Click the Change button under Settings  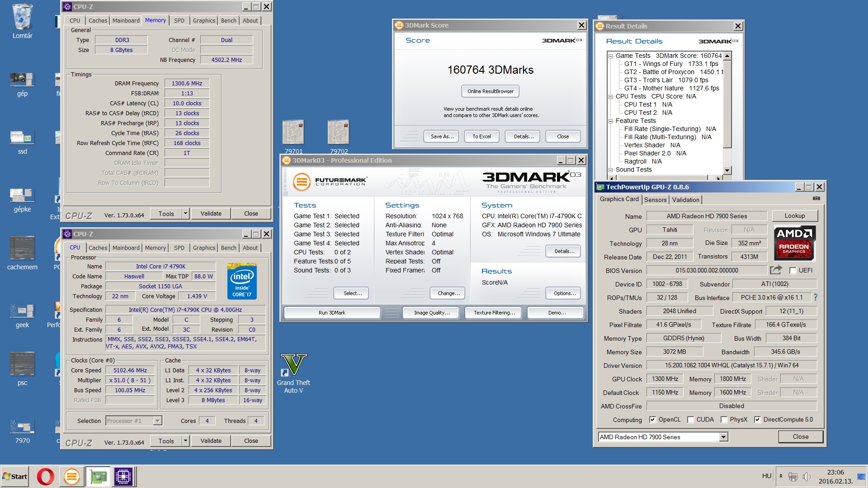pos(448,293)
